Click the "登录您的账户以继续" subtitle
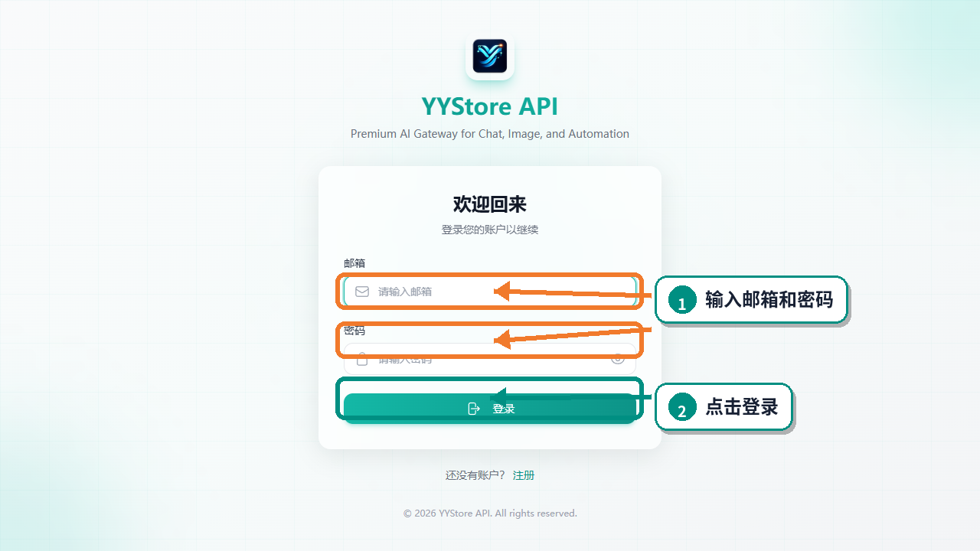The width and height of the screenshot is (980, 551). [x=490, y=230]
